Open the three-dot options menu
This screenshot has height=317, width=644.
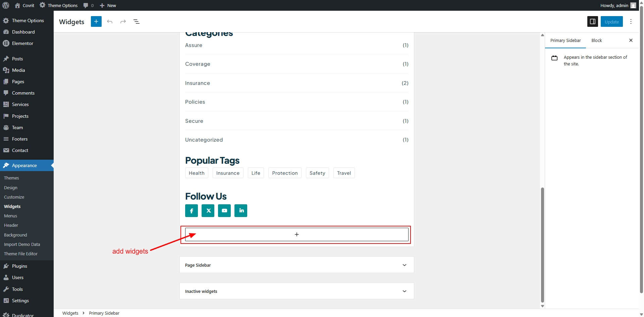[x=631, y=21]
